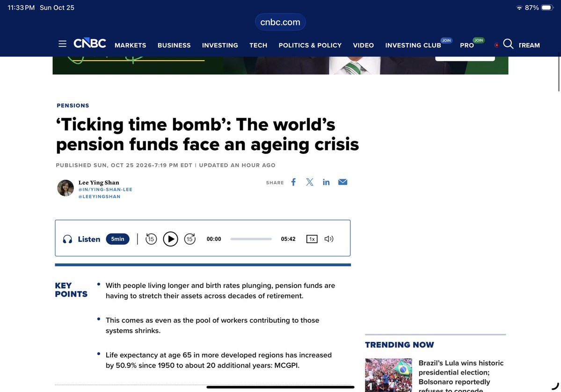The width and height of the screenshot is (561, 392).
Task: Tap the cnbc.com address bar
Action: (280, 22)
